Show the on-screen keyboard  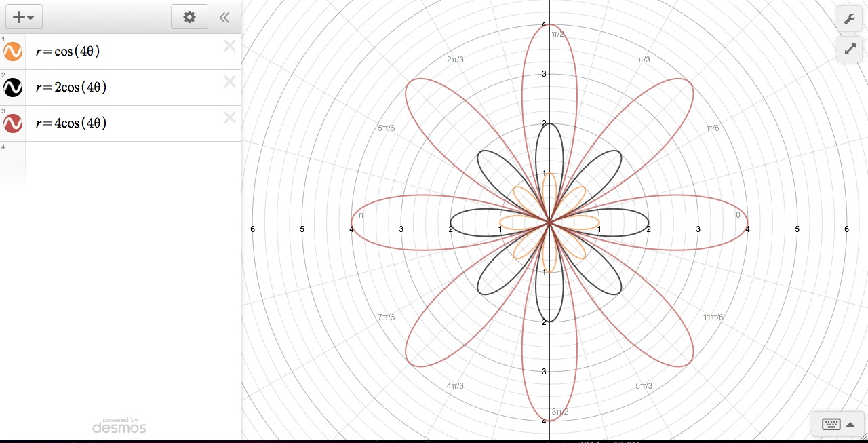[838, 424]
